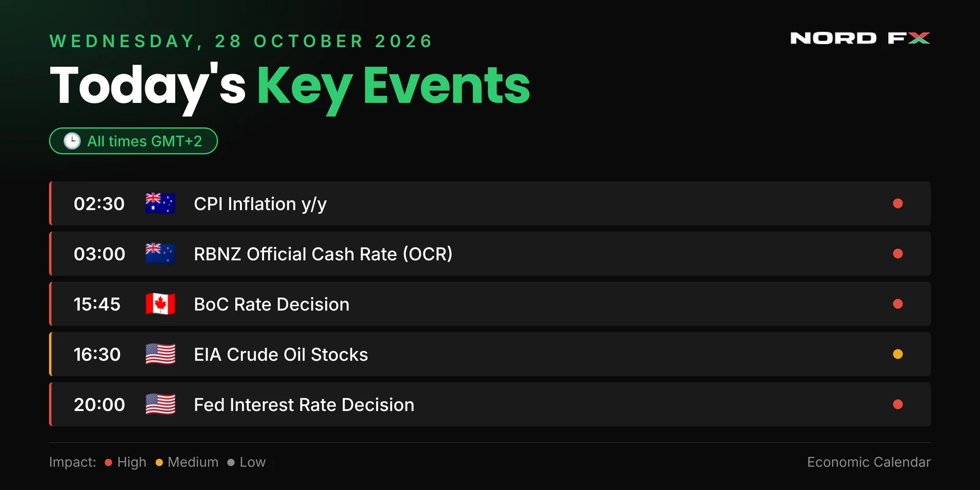Click the Medium impact legend item

(187, 462)
